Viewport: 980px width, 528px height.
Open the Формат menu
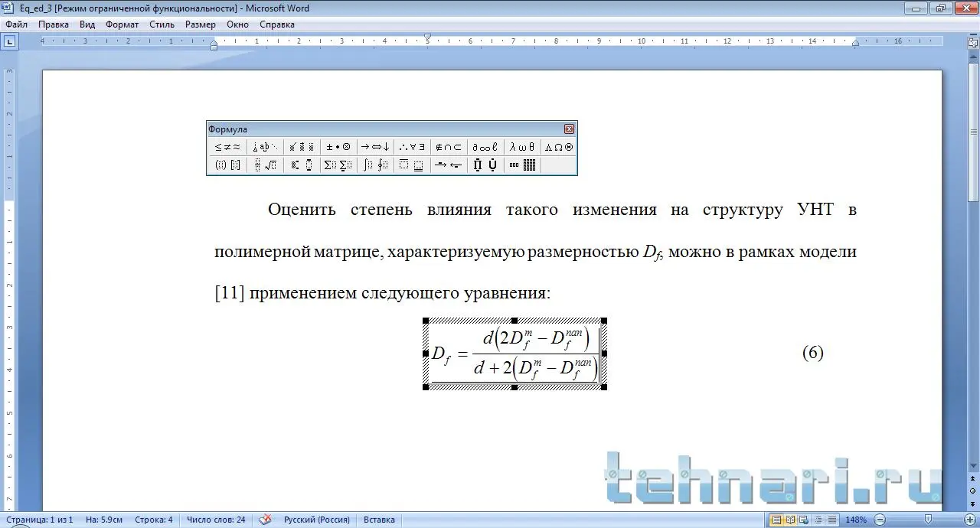(122, 24)
